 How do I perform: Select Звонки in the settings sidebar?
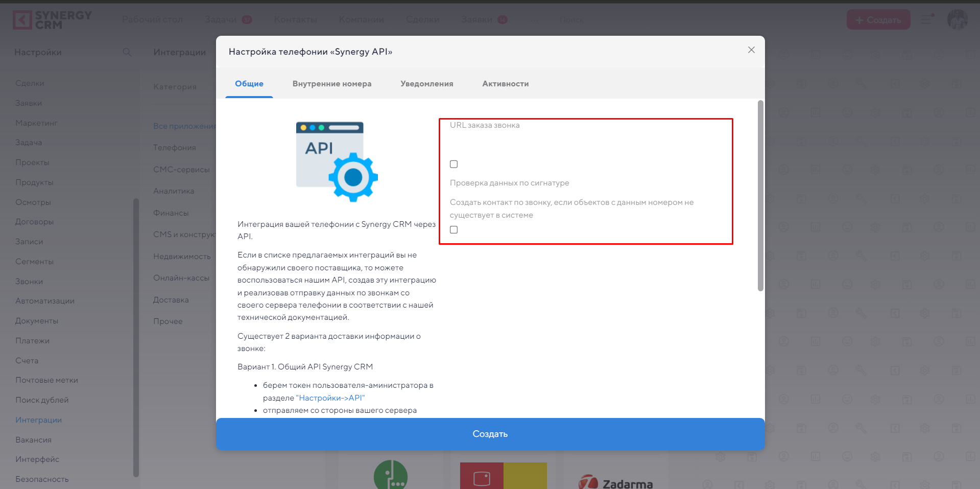[29, 282]
